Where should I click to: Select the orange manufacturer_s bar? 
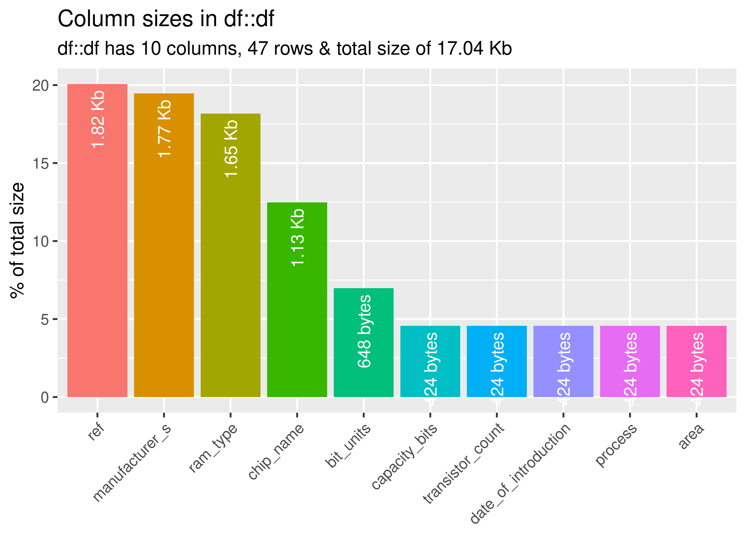point(164,245)
